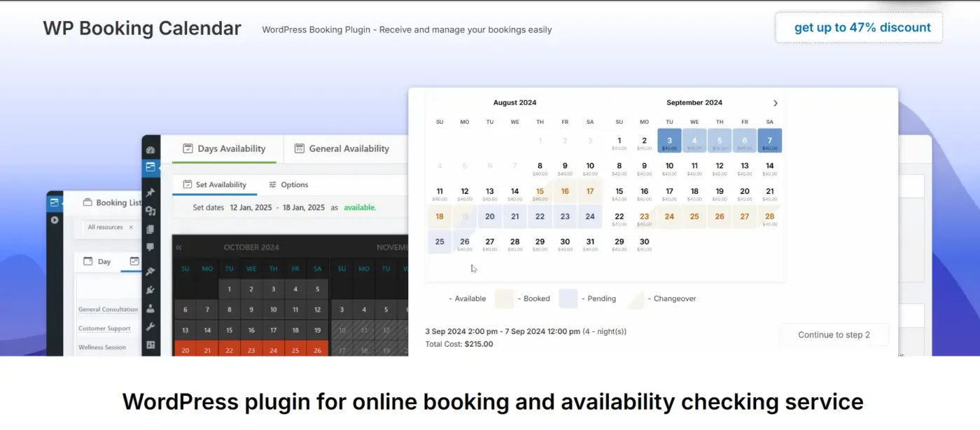The image size is (980, 430).
Task: Click the Pending legend color swatch
Action: [x=568, y=298]
